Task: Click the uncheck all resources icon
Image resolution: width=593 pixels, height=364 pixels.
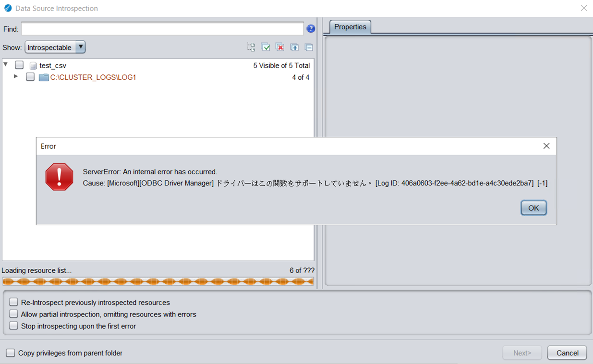Action: pos(280,47)
